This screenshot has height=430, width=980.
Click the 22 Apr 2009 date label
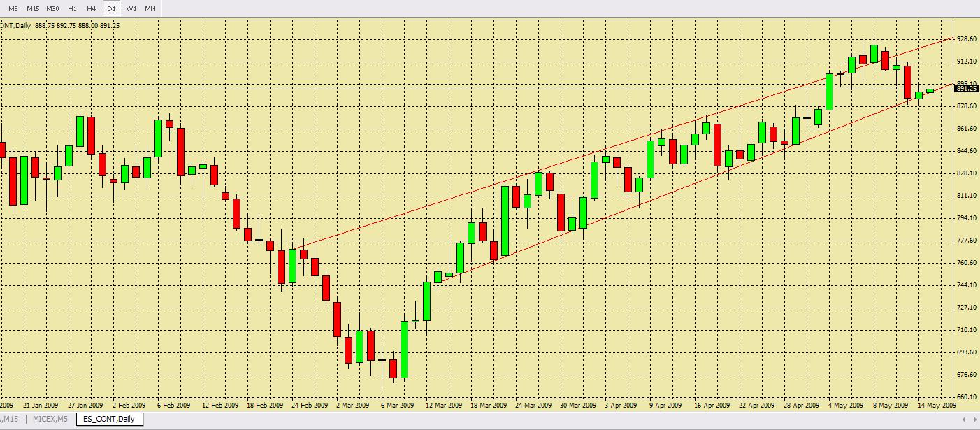[757, 405]
